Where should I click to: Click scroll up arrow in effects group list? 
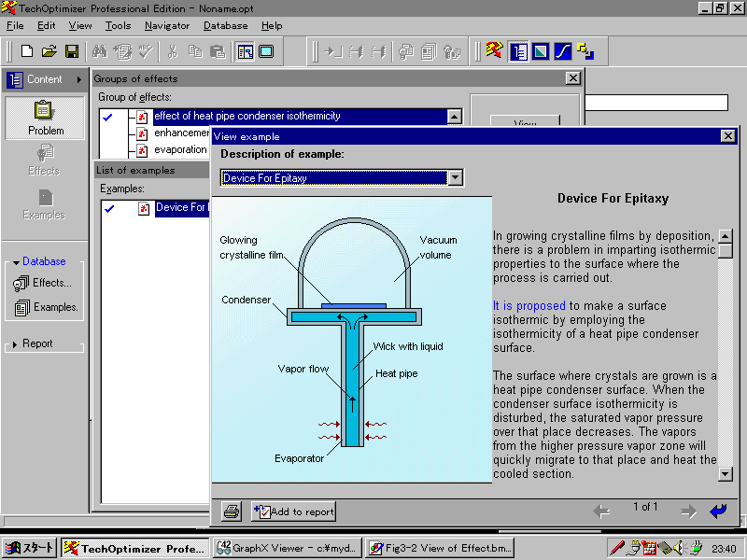455,116
